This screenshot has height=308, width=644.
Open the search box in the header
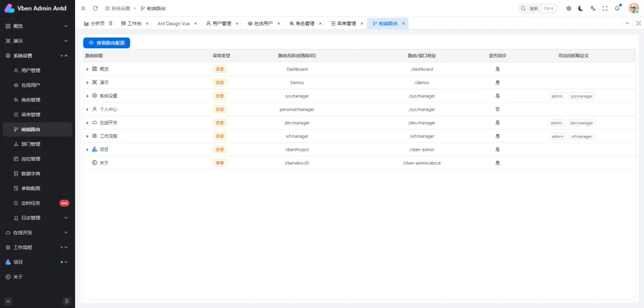tap(538, 8)
